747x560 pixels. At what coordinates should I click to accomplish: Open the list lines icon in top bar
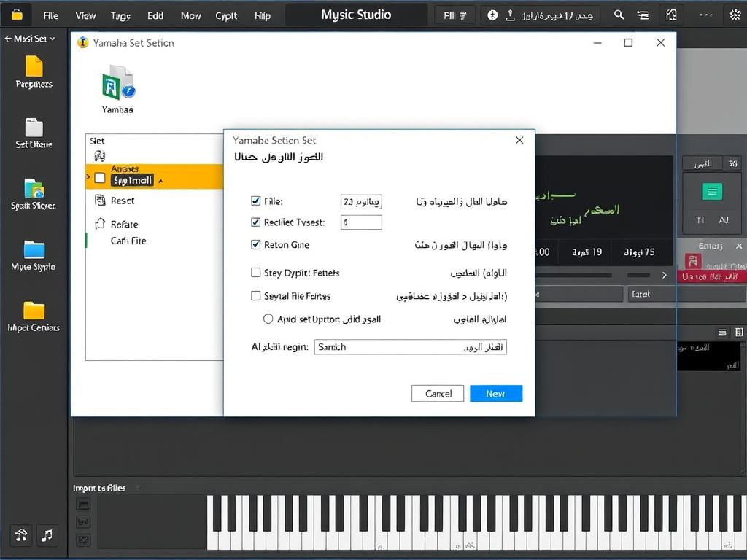tap(643, 15)
